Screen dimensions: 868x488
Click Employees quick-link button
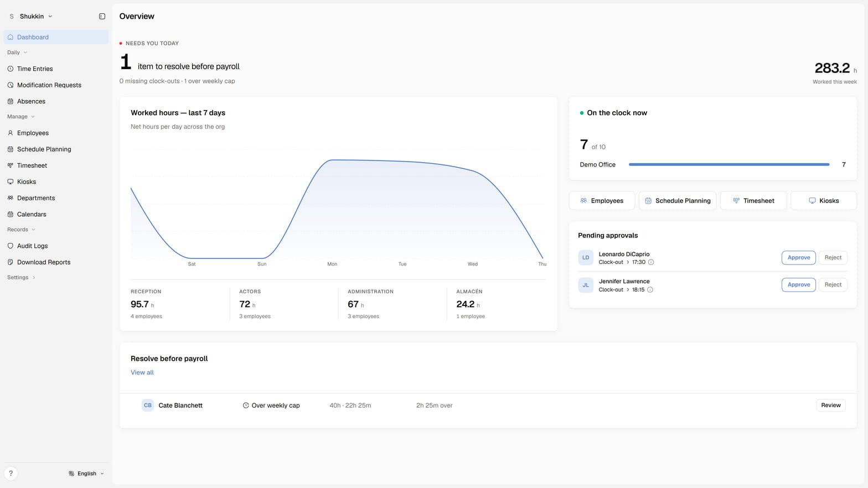click(602, 201)
